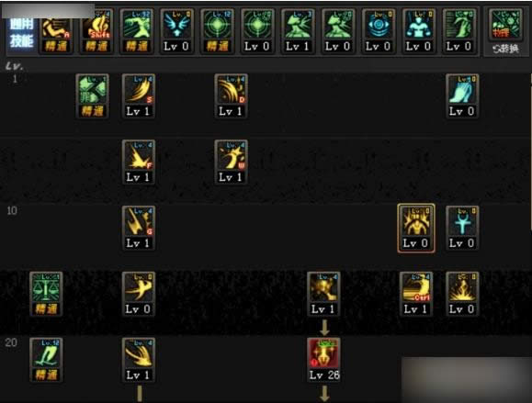Click the arrow below the golden fist skill
This screenshot has width=532, height=403.
pyautogui.click(x=324, y=327)
